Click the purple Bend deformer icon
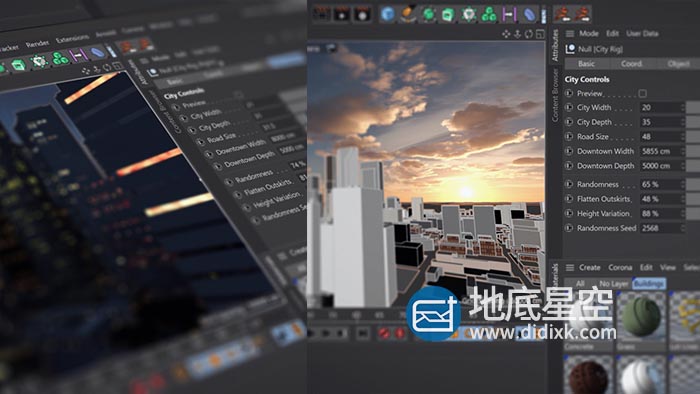700x394 pixels. tap(509, 15)
